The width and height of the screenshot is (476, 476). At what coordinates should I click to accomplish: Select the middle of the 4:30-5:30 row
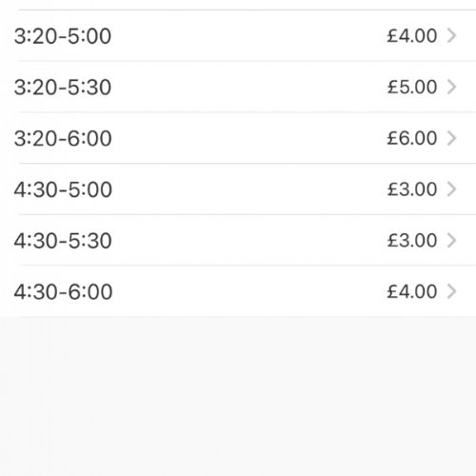(x=238, y=240)
